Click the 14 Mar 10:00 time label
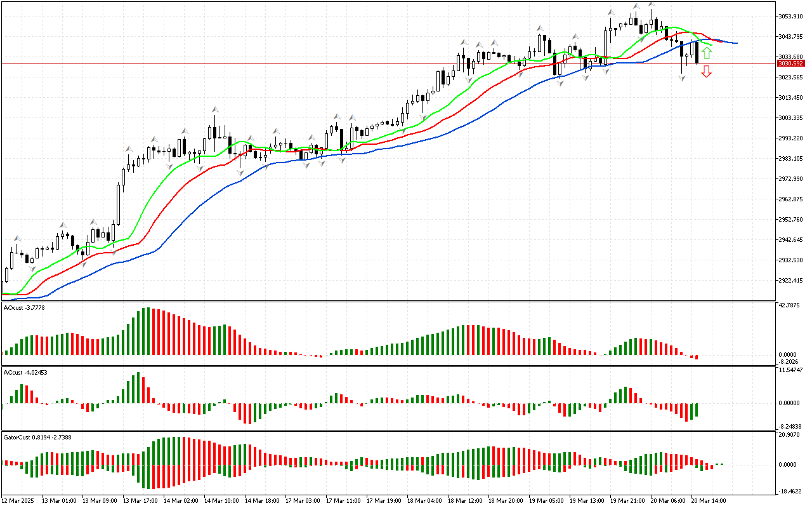Viewport: 812px width, 508px height. tap(223, 500)
